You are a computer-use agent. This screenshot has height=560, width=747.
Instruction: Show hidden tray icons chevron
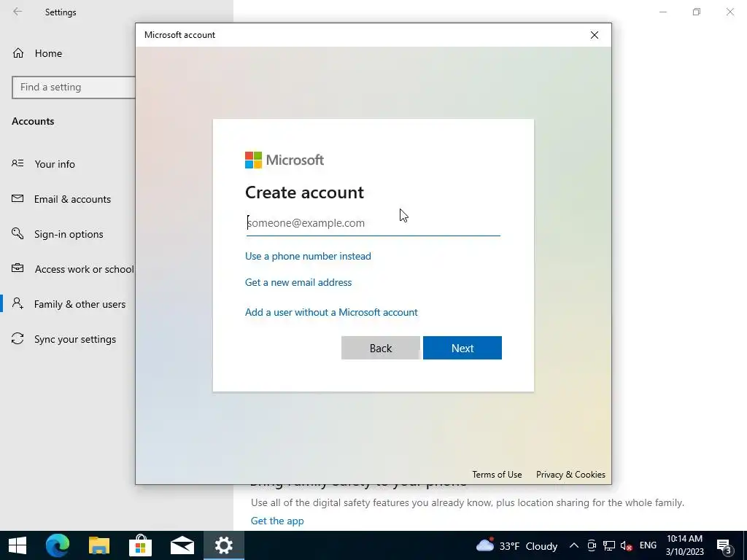[x=574, y=545]
